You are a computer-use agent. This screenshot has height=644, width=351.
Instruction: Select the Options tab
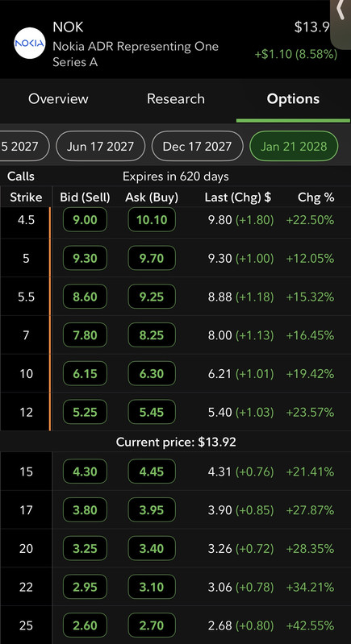click(x=293, y=98)
